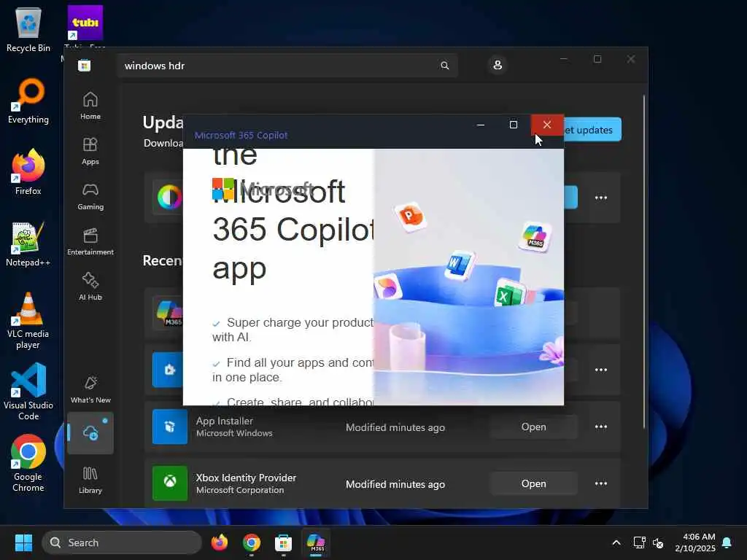Screen dimensions: 747x560
Task: Open more options for the row above App Installer
Action: click(x=601, y=370)
